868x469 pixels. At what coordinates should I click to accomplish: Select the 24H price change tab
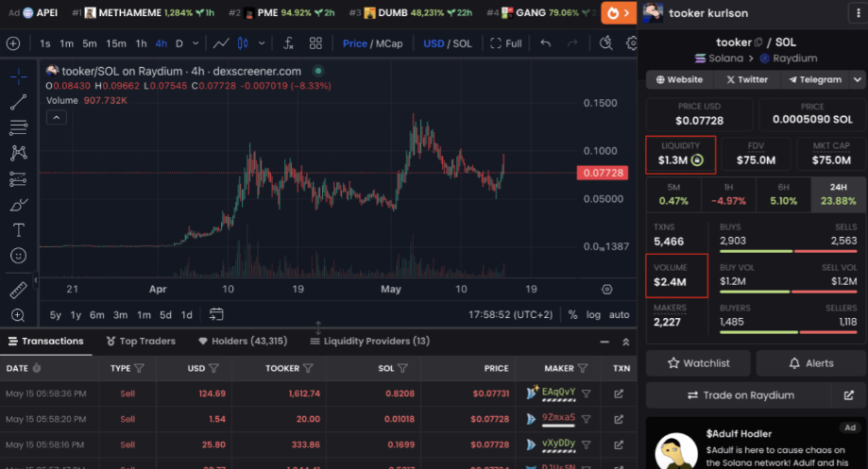tap(838, 194)
